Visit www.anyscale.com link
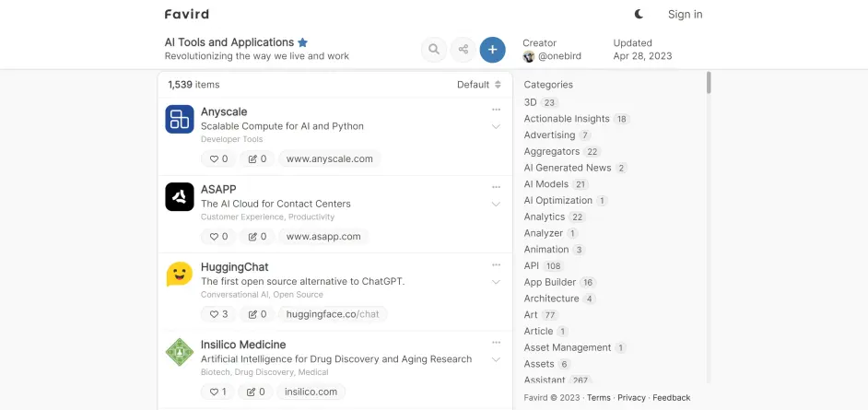The image size is (868, 410). click(x=329, y=158)
